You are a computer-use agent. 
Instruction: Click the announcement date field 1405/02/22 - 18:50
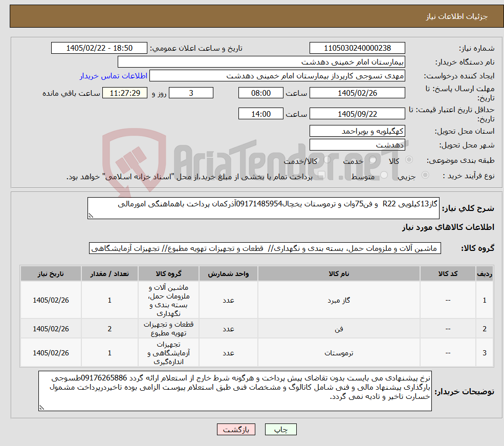(x=99, y=48)
